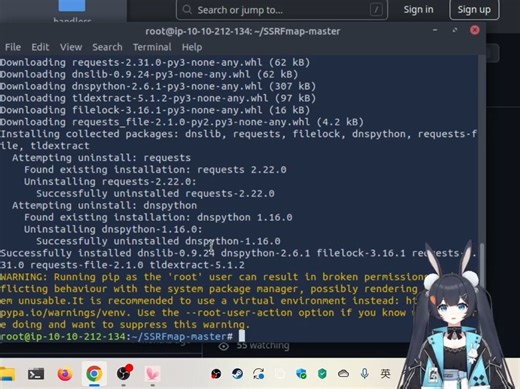Click the terminal title 'root@ip-10-10-212-134: ~/SSRFmap-master'
Image resolution: width=520 pixels, height=389 pixels.
click(x=243, y=31)
